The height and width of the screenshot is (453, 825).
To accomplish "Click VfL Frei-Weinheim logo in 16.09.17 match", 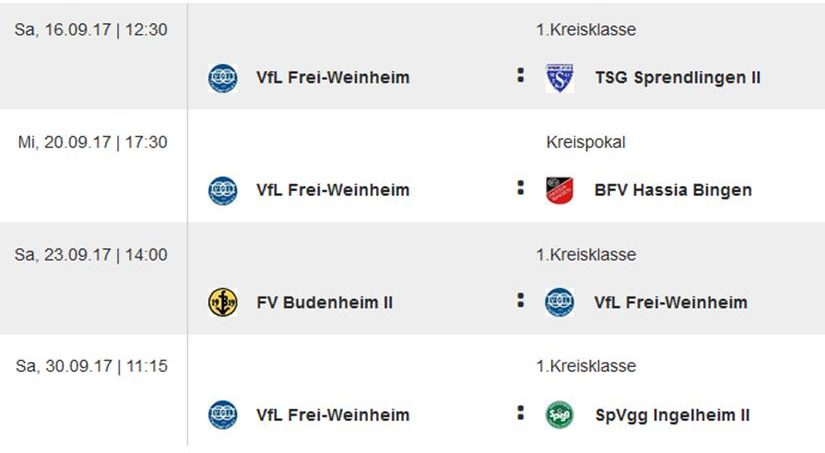I will click(223, 78).
